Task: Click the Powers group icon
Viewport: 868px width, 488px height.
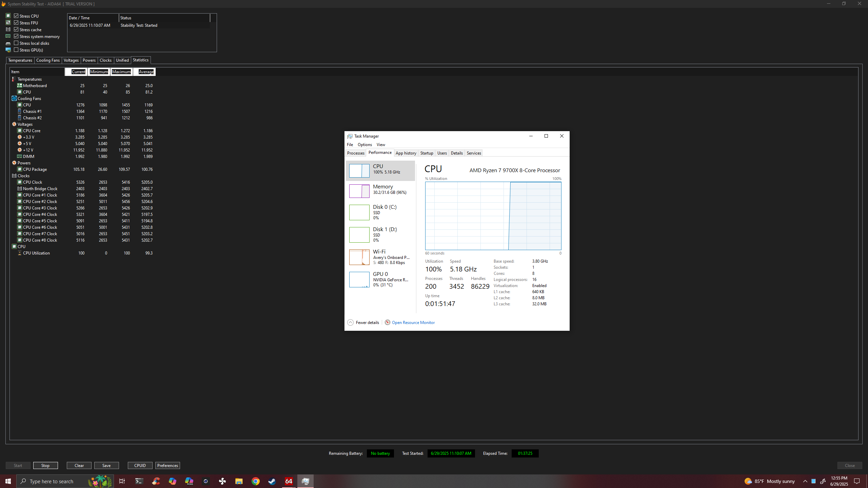Action: (14, 163)
